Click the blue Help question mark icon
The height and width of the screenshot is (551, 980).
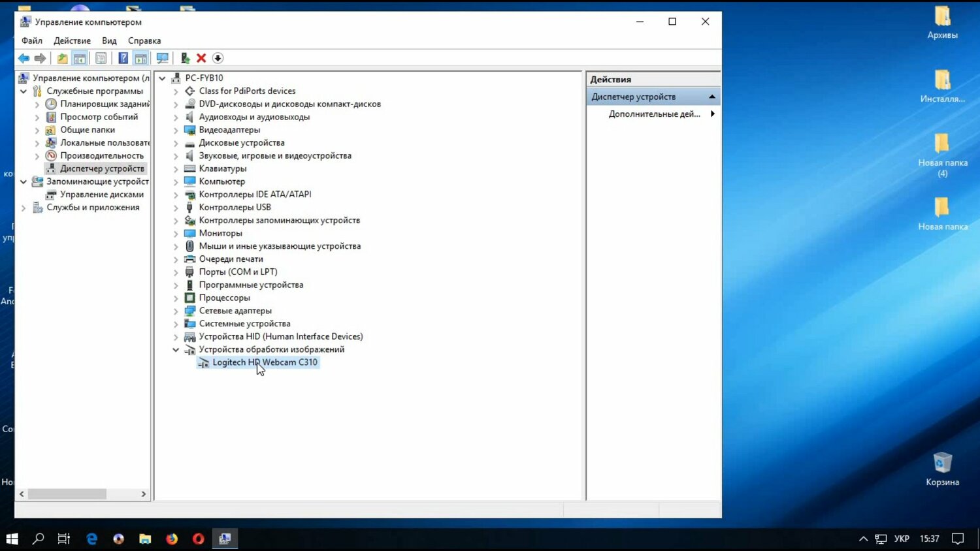click(123, 58)
